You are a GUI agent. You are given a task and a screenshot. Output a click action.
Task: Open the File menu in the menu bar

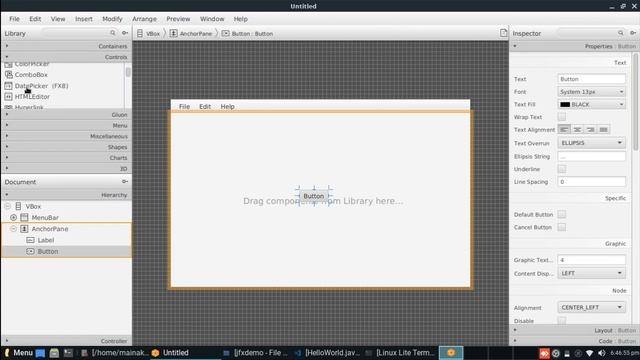pyautogui.click(x=14, y=19)
